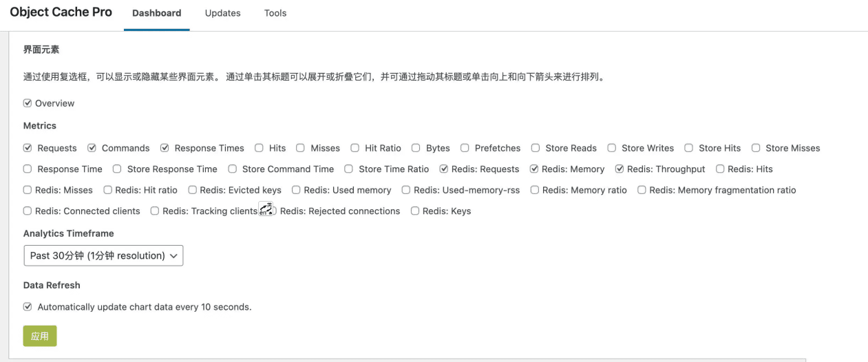Uncheck the Response Times checkbox
Viewport: 868px width, 362px height.
pos(165,148)
